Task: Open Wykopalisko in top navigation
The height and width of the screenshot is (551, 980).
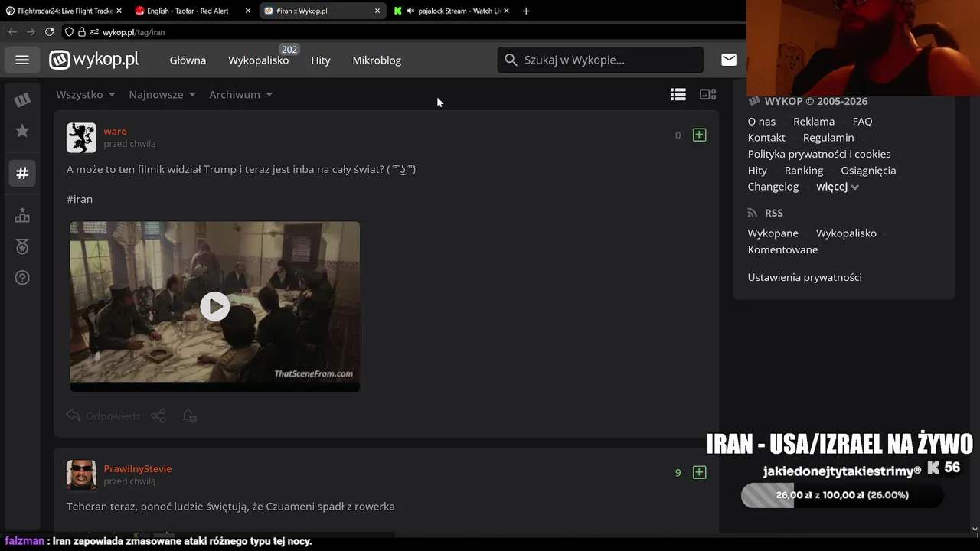Action: [258, 60]
